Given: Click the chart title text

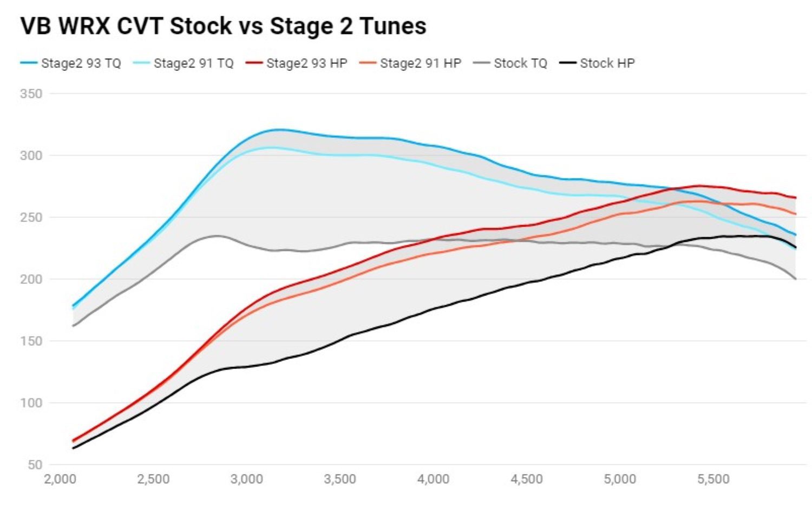Looking at the screenshot, I should click(223, 26).
